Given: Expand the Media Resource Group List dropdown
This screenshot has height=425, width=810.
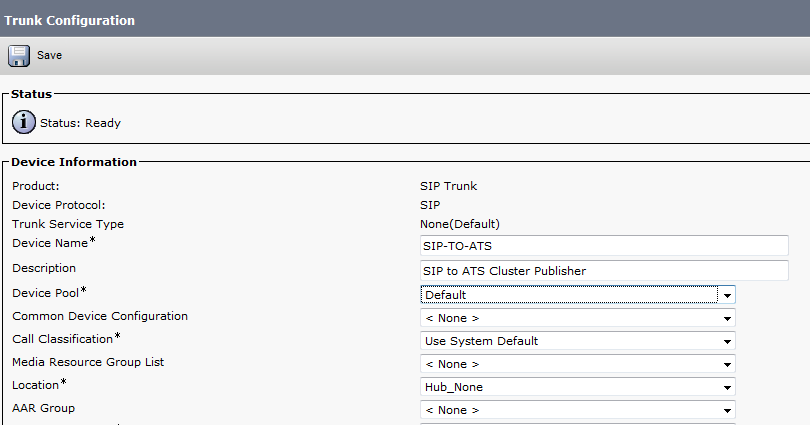Looking at the screenshot, I should click(577, 364).
